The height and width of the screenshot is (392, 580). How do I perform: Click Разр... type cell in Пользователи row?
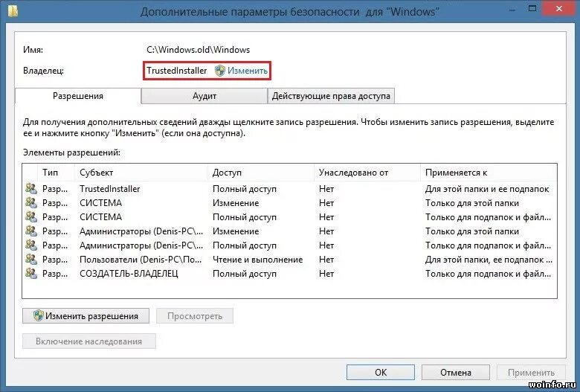pyautogui.click(x=55, y=260)
